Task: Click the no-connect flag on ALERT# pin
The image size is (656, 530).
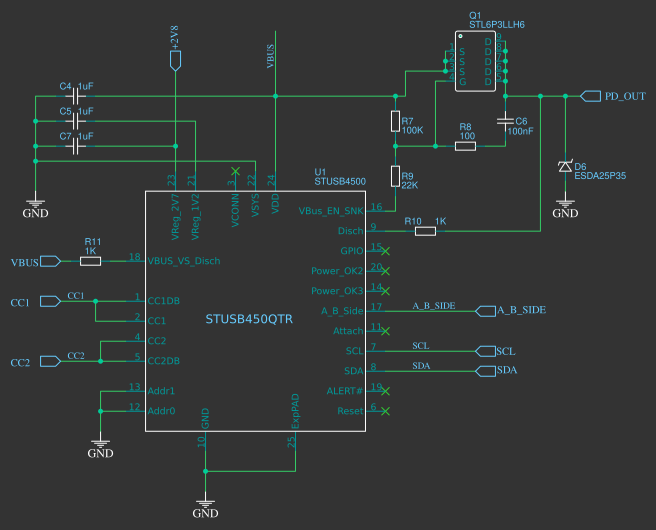Action: [x=385, y=391]
